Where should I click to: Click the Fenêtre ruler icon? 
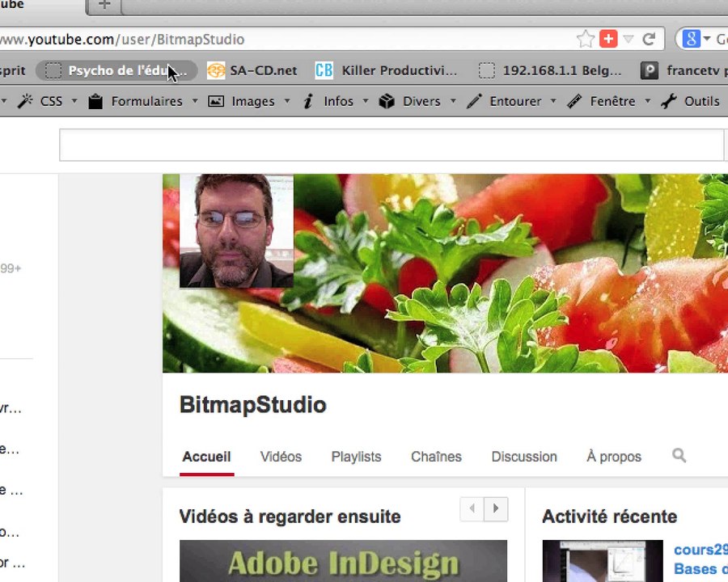[575, 101]
